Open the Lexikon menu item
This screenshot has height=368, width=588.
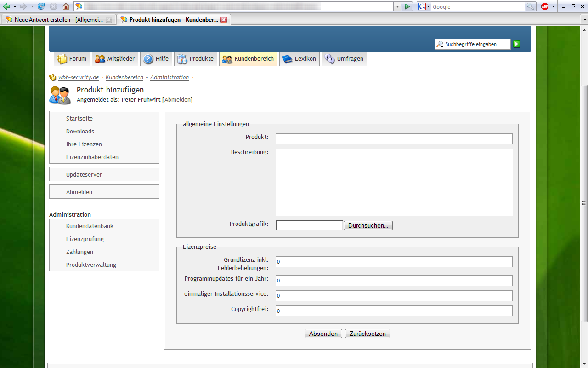(300, 59)
